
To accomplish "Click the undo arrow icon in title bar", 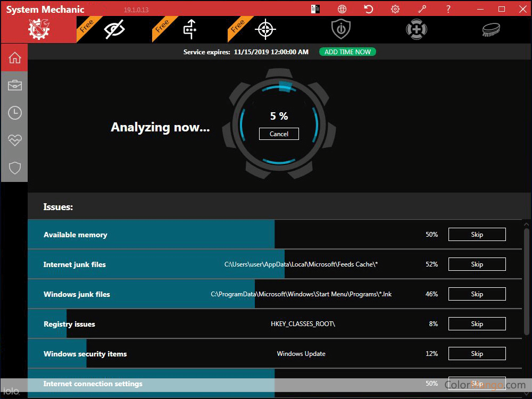I will [x=368, y=9].
